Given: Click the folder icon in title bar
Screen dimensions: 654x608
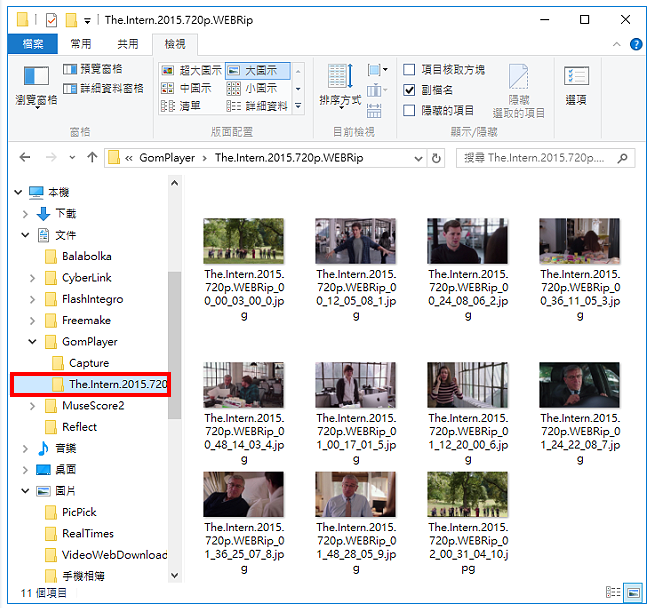Looking at the screenshot, I should (x=23, y=20).
